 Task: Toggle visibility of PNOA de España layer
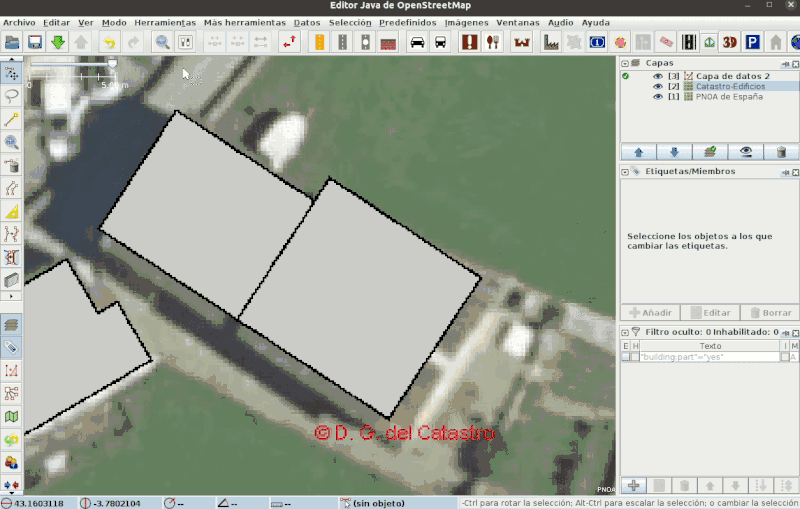click(x=658, y=97)
